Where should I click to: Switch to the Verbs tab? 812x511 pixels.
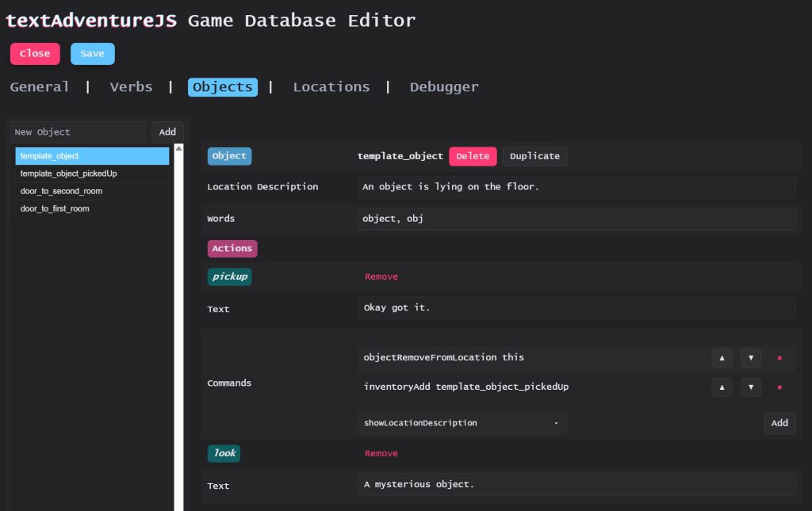pos(131,87)
